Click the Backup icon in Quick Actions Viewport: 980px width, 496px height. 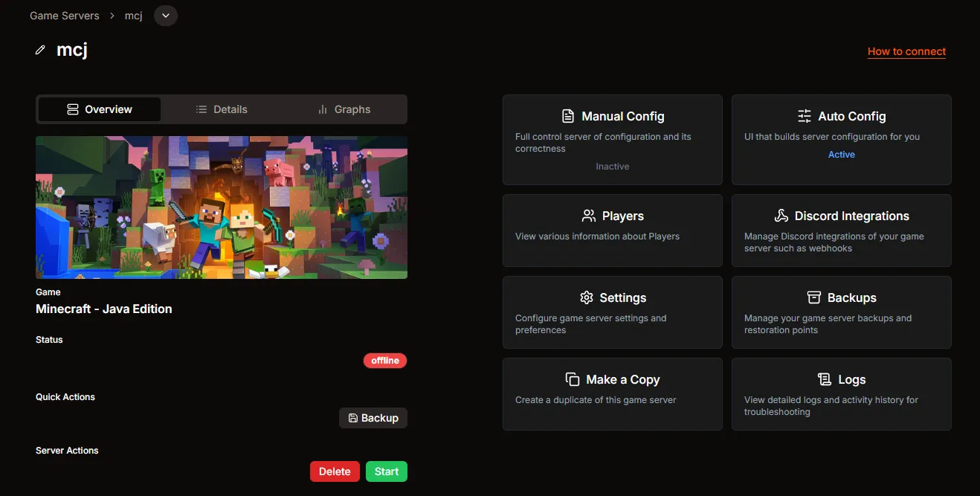pyautogui.click(x=353, y=418)
